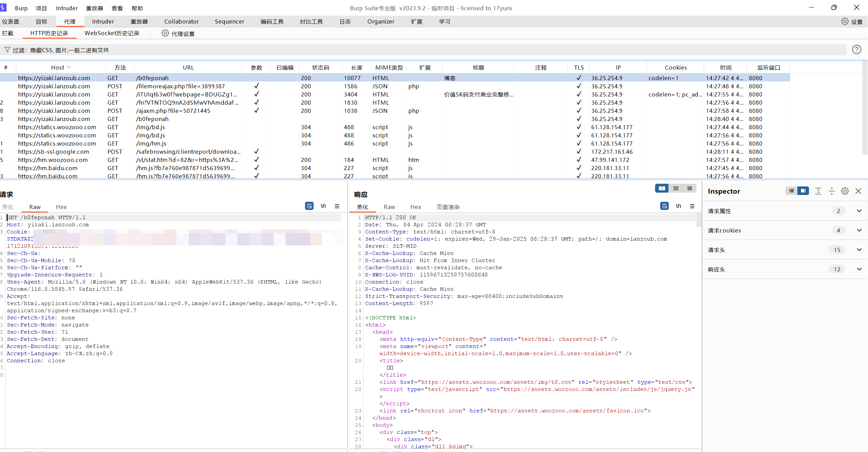Dock Inspector panel to the left
This screenshot has height=452, width=868.
791,191
